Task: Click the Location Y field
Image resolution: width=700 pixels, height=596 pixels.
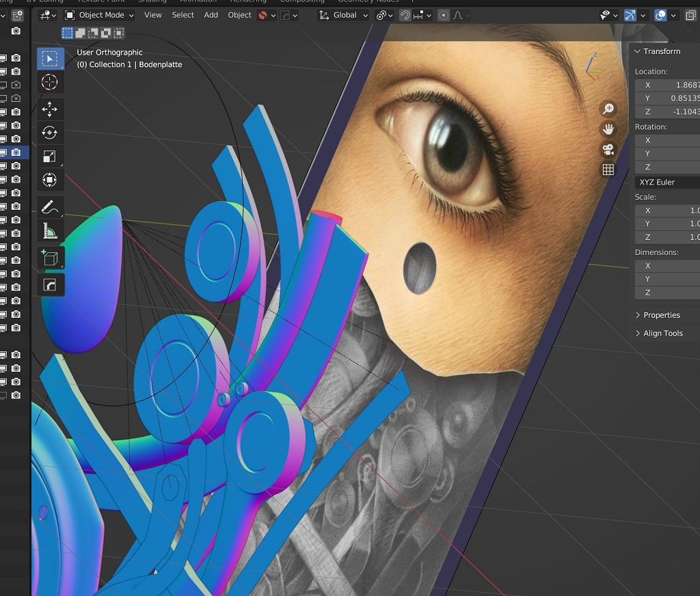Action: (x=667, y=98)
